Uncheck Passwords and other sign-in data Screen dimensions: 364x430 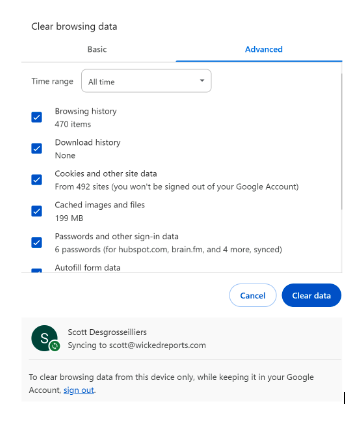[37, 242]
